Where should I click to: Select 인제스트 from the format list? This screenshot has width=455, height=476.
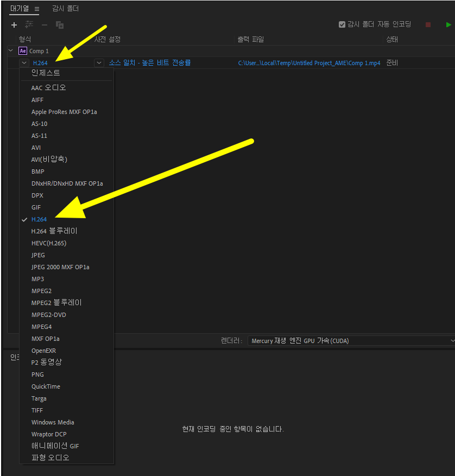[x=67, y=73]
